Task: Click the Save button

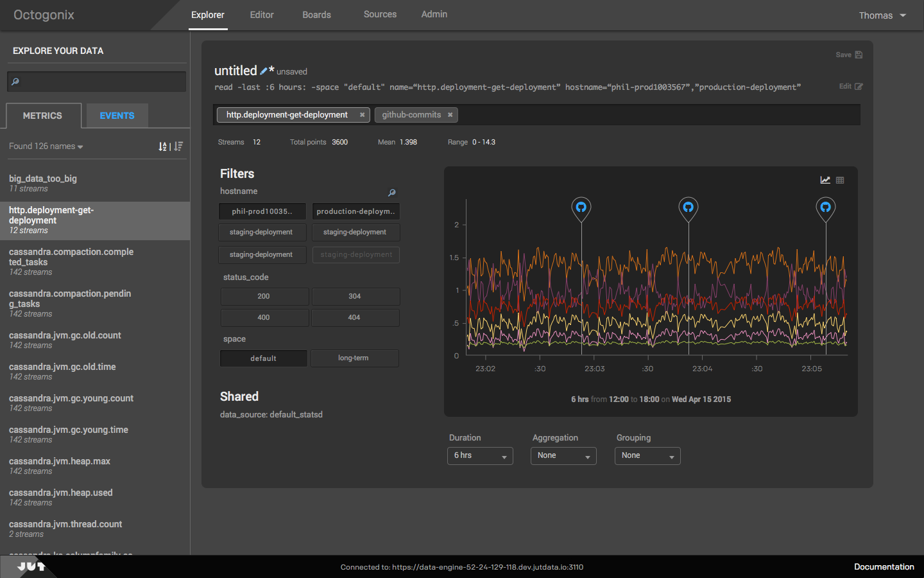Action: pyautogui.click(x=848, y=55)
